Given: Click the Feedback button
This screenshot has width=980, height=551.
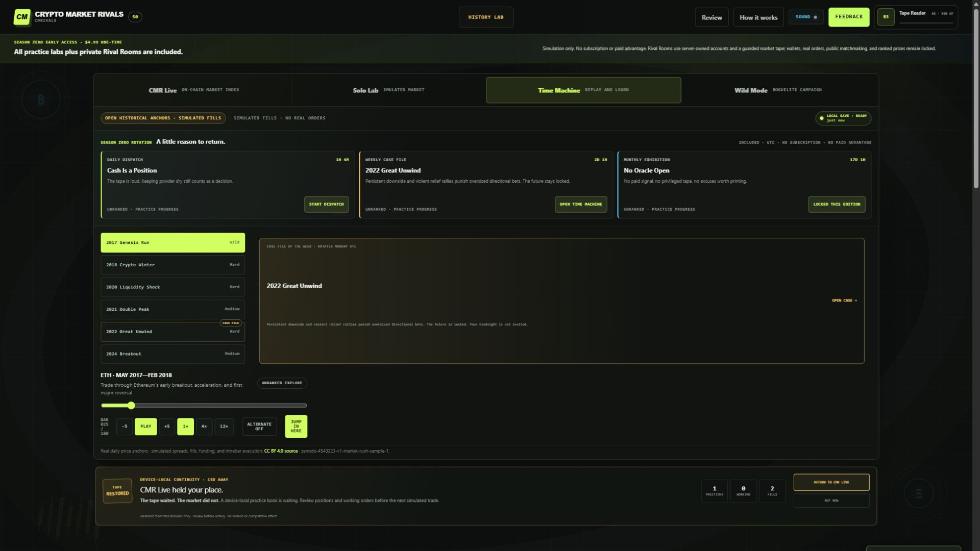Looking at the screenshot, I should click(849, 17).
